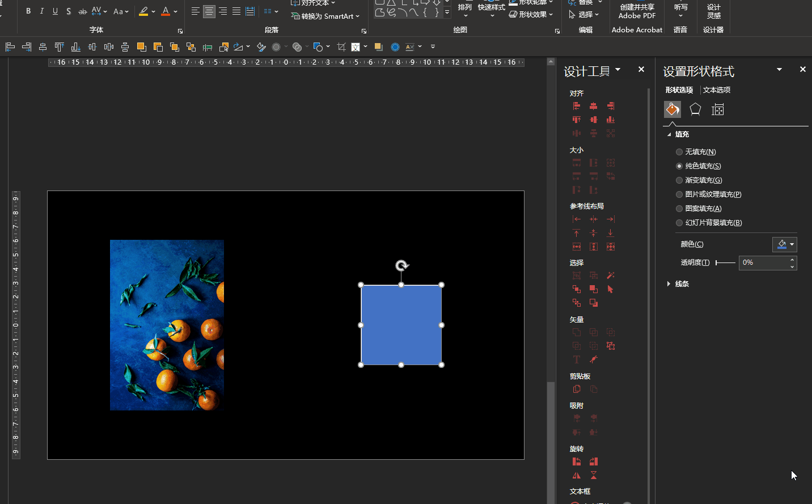The width and height of the screenshot is (812, 504).
Task: Click magic wand icon in 选择 section
Action: 611,276
